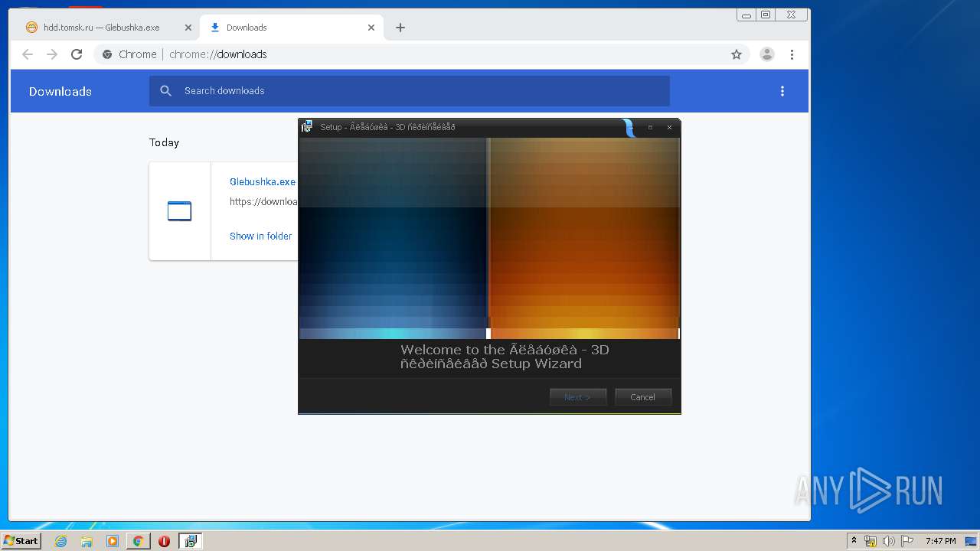Open Chrome's three-dot main menu
The width and height of the screenshot is (980, 551).
pyautogui.click(x=792, y=54)
